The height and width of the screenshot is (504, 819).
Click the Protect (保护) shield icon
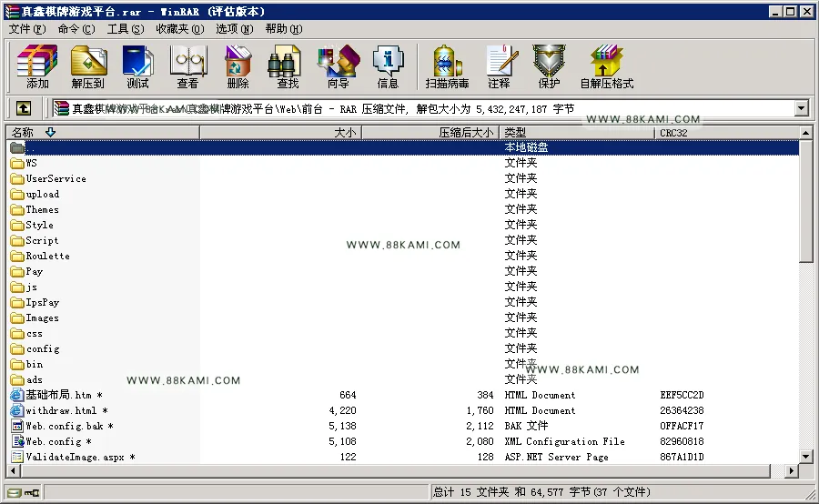(549, 66)
